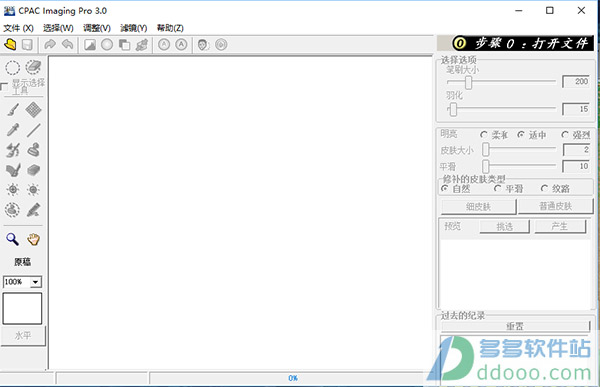
Task: Click the face portrait toolbar icon
Action: 203,45
